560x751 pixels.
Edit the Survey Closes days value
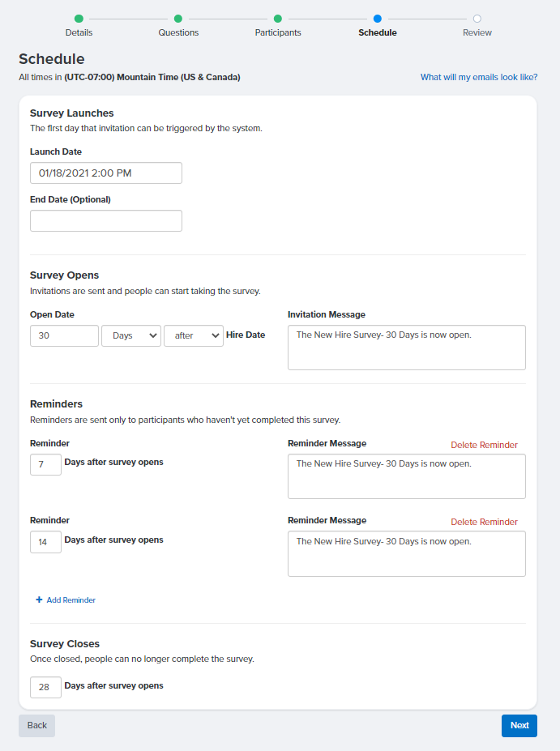[45, 687]
